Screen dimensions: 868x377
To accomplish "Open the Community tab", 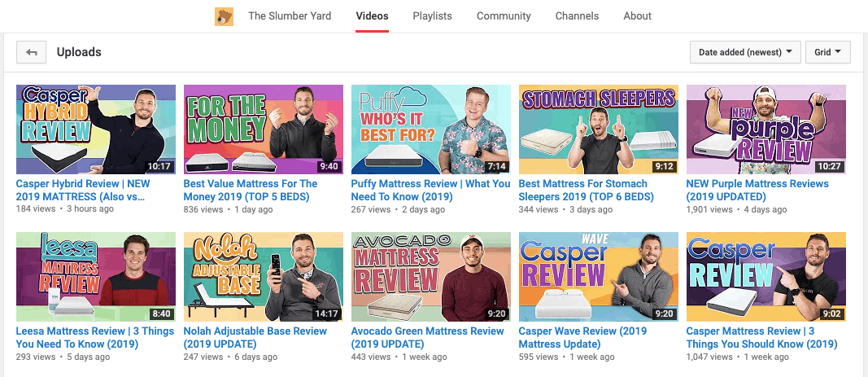I will (504, 16).
